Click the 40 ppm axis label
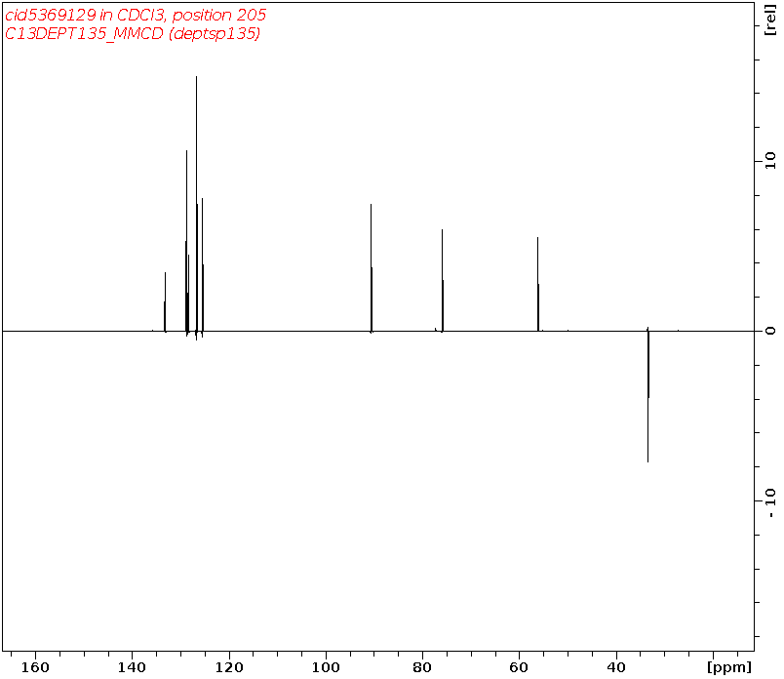Image resolution: width=784 pixels, height=679 pixels. click(616, 667)
